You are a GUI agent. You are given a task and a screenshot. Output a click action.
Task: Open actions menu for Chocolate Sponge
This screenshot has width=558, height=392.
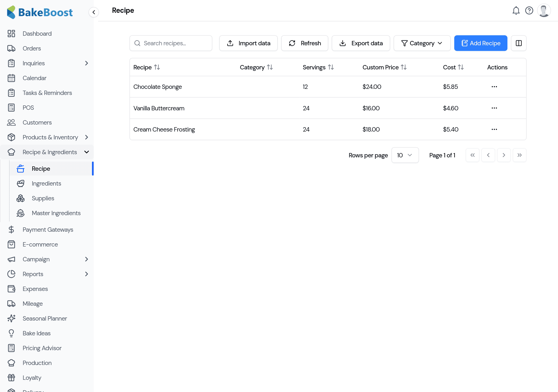(x=494, y=87)
